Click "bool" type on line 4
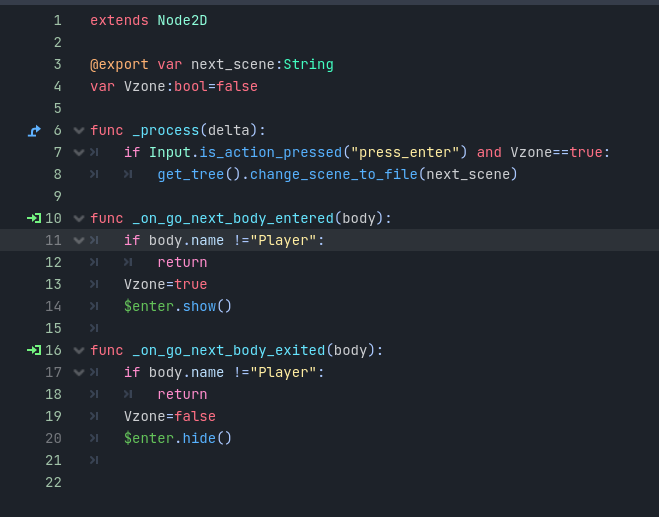This screenshot has height=517, width=659. click(x=191, y=87)
